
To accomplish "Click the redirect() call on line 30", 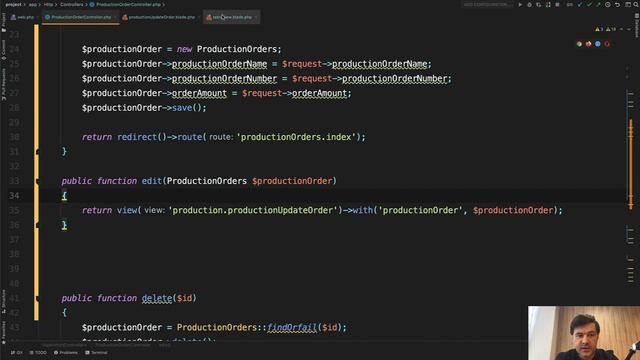I will pos(142,137).
